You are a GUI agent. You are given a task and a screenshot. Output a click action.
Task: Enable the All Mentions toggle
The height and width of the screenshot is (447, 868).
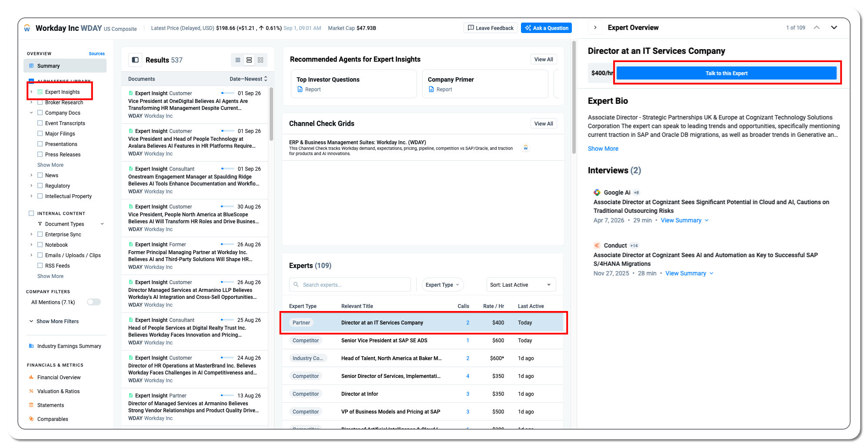tap(94, 302)
